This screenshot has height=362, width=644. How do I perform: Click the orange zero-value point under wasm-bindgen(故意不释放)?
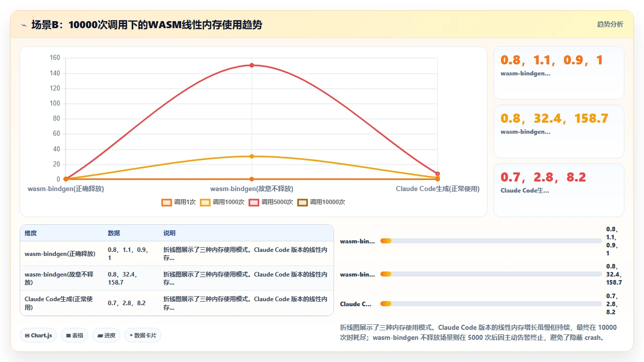[x=252, y=179]
